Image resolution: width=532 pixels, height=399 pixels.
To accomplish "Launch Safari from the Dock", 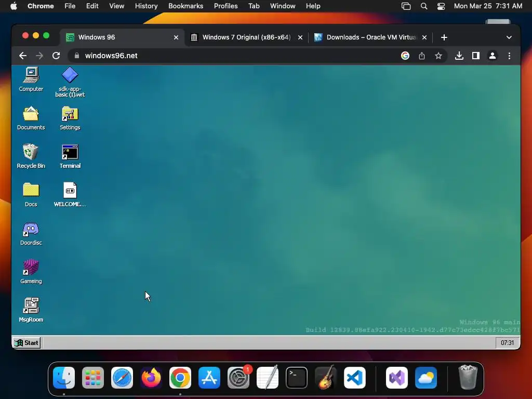I will [x=122, y=378].
